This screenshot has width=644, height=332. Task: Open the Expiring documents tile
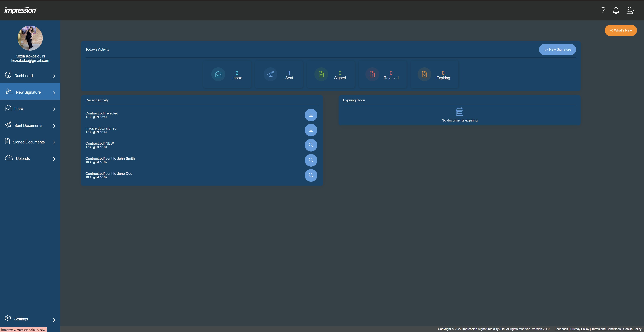click(435, 75)
